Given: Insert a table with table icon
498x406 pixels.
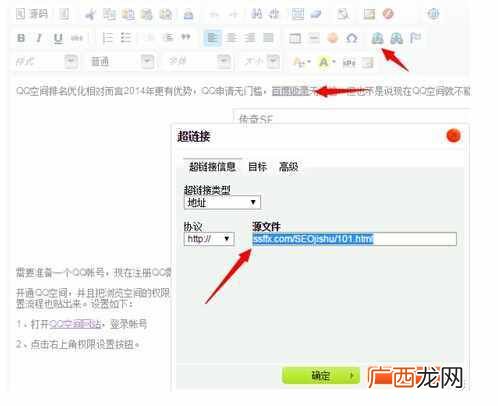Looking at the screenshot, I should (x=295, y=38).
